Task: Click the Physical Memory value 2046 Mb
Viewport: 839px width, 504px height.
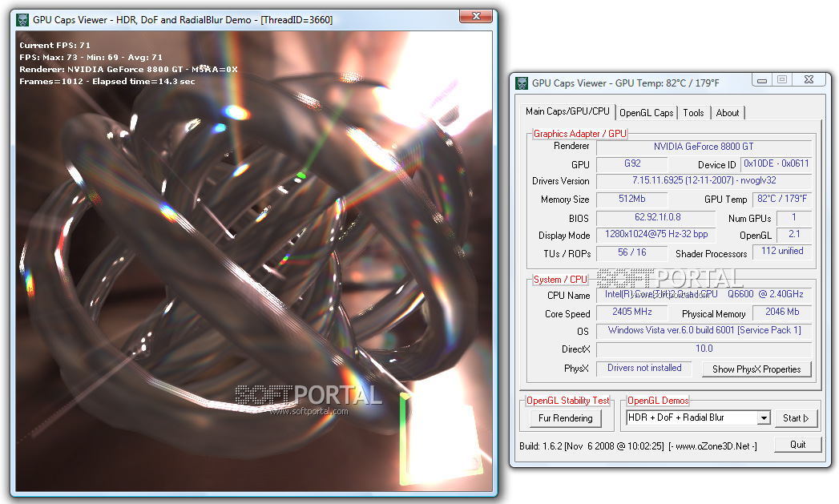Action: (x=782, y=312)
